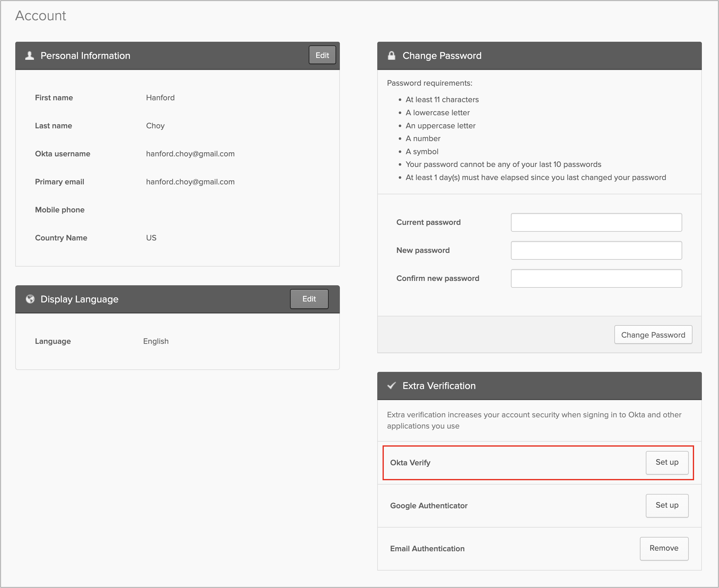Click the lock icon in Change Password header
This screenshot has height=588, width=719.
(x=391, y=55)
